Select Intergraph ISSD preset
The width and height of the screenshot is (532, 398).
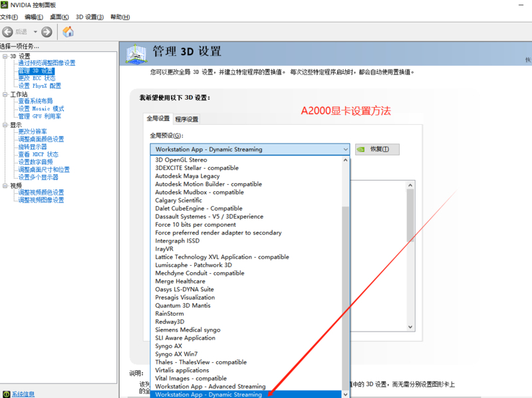[x=246, y=241]
